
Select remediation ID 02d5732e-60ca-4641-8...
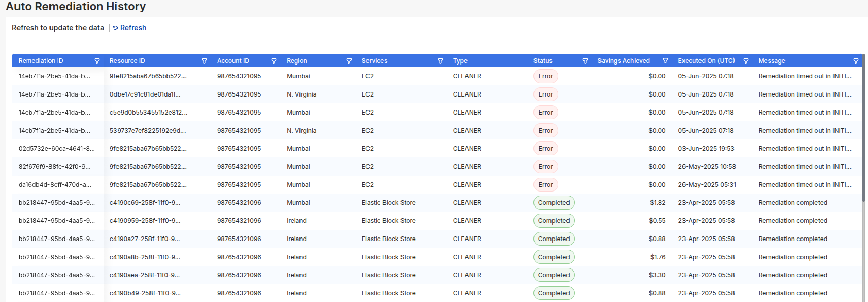point(57,149)
